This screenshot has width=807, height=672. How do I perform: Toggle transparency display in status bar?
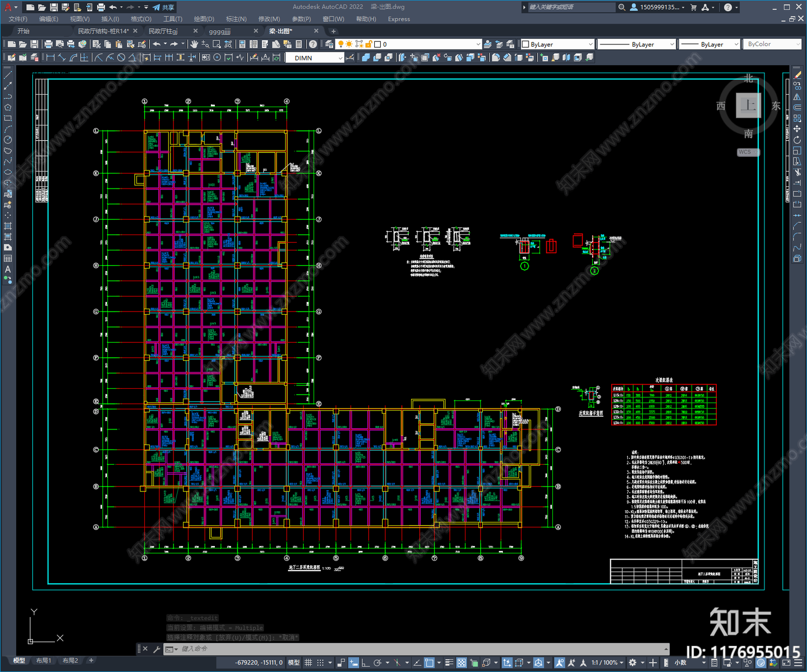(462, 662)
